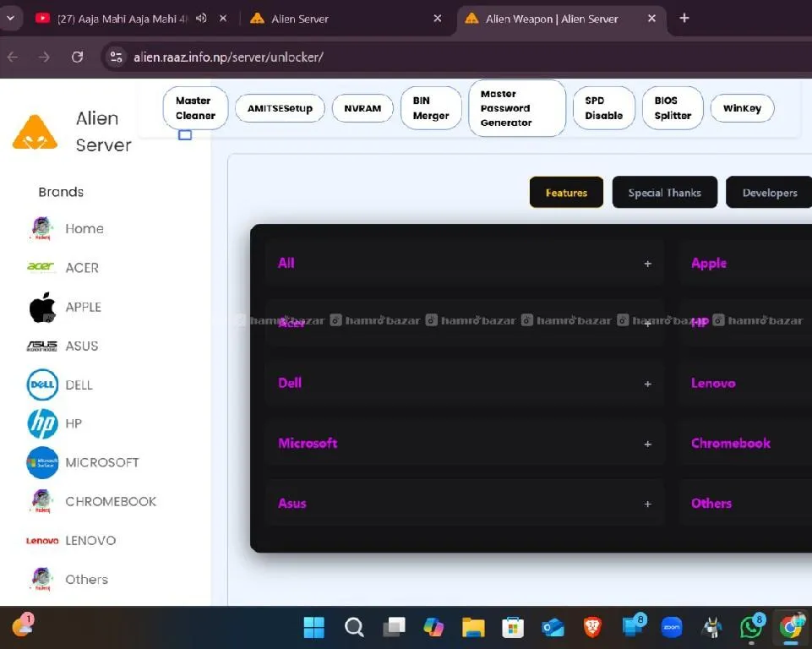Open the Lenovo logo in sidebar
Image resolution: width=812 pixels, height=649 pixels.
tap(42, 541)
